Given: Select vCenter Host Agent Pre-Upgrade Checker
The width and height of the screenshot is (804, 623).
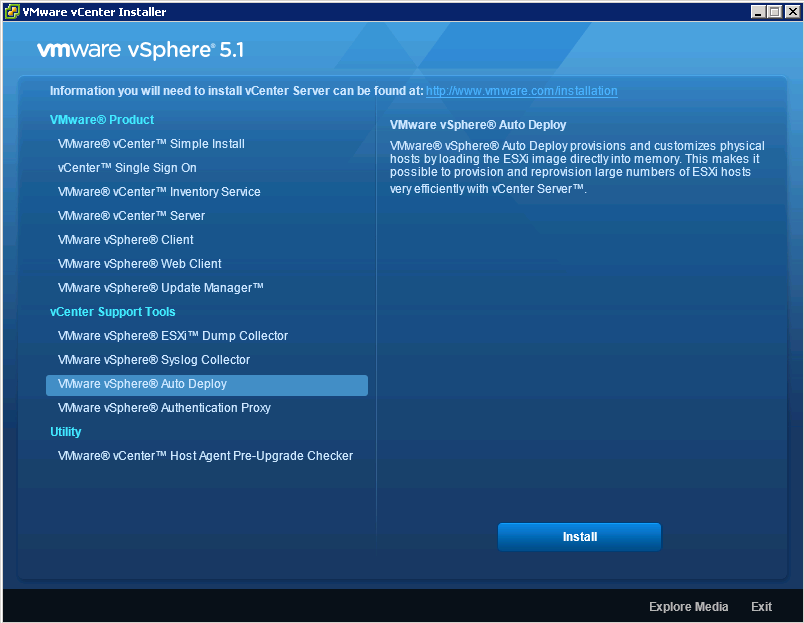Looking at the screenshot, I should [x=205, y=456].
